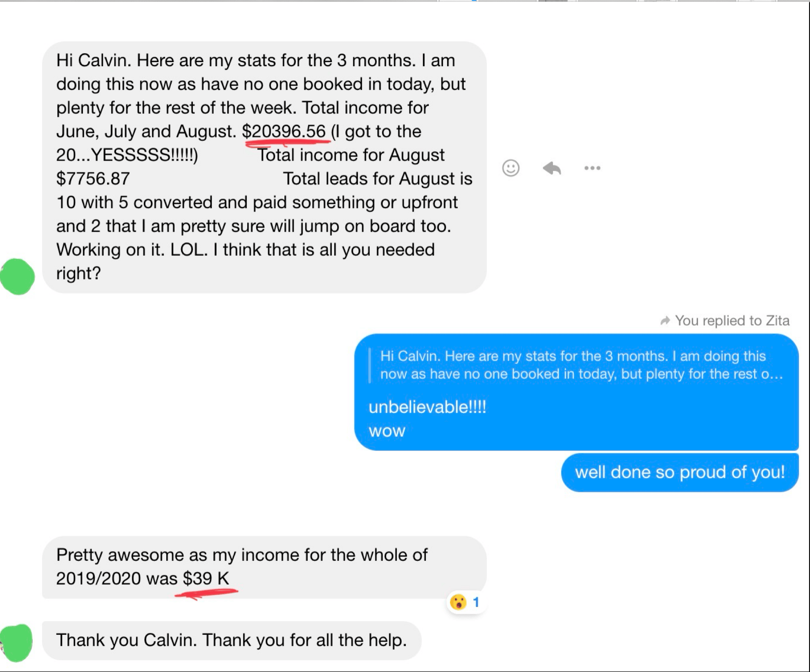
Task: Click the $7756.87 August income figure
Action: (93, 179)
